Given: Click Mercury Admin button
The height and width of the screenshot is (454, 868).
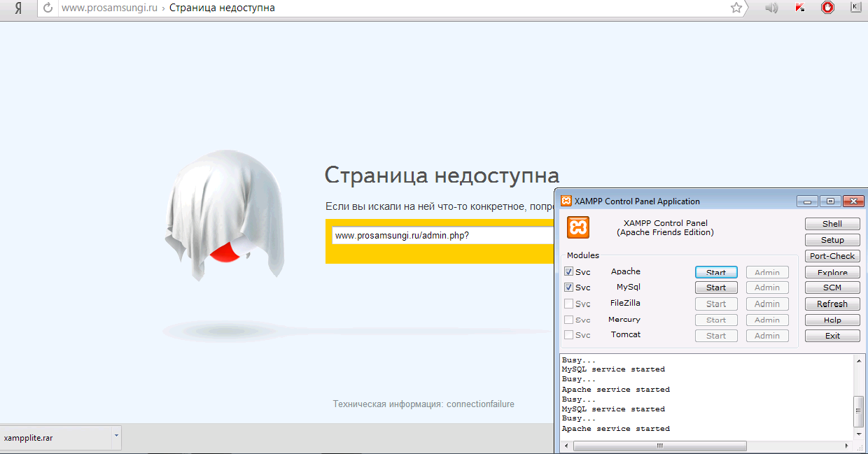Looking at the screenshot, I should 767,320.
